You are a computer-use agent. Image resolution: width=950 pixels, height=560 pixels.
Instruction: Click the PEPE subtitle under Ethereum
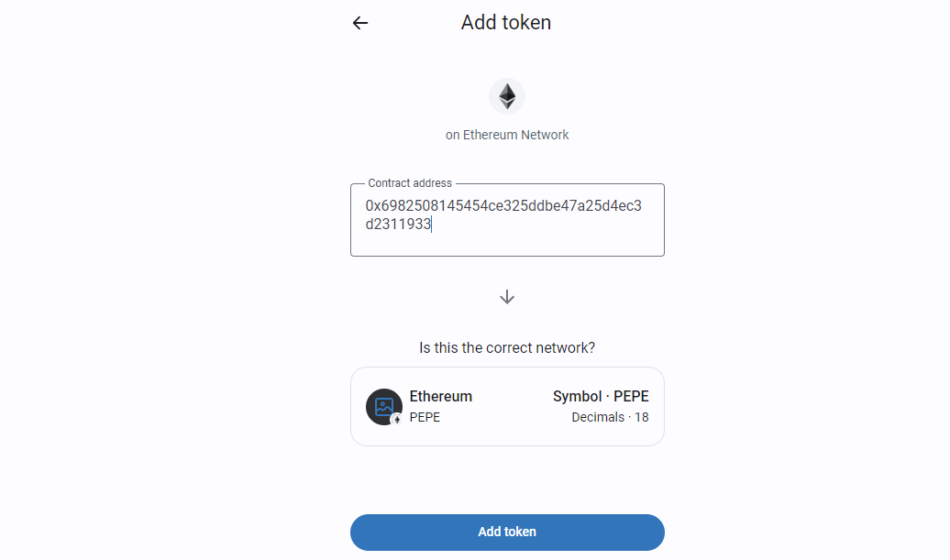[425, 417]
